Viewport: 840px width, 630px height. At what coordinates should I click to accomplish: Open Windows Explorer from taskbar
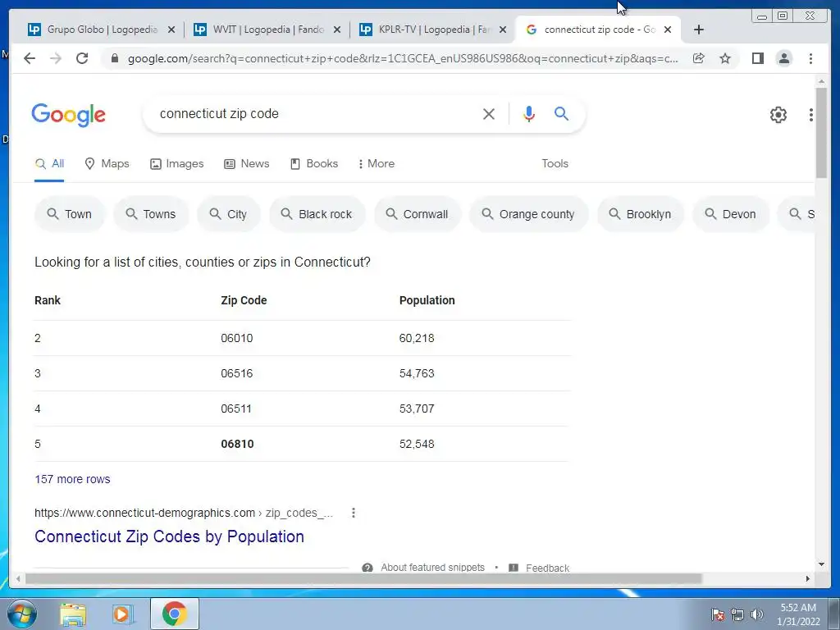[x=73, y=614]
